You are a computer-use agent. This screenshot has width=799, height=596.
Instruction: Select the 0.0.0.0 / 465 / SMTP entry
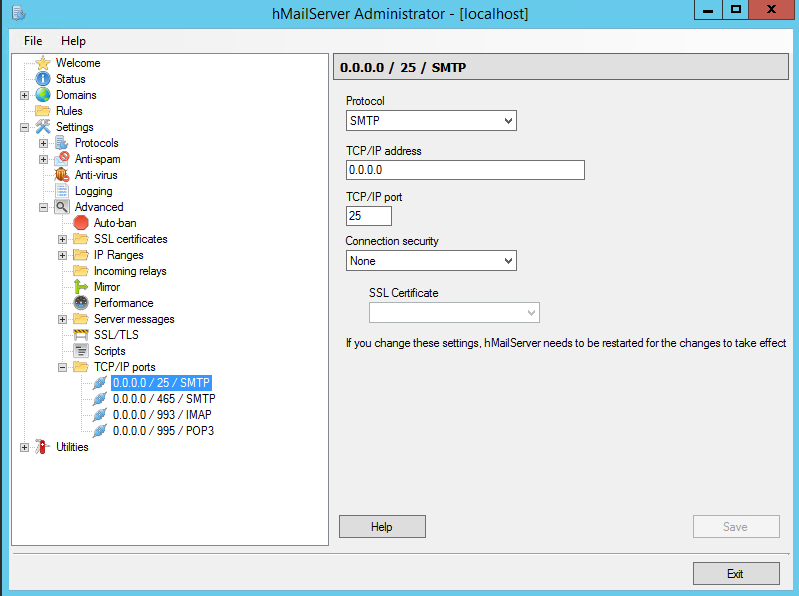(164, 398)
